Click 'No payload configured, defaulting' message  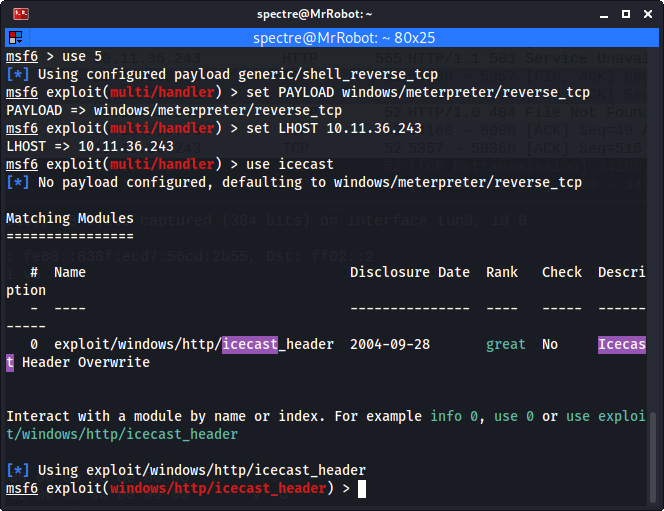[310, 182]
